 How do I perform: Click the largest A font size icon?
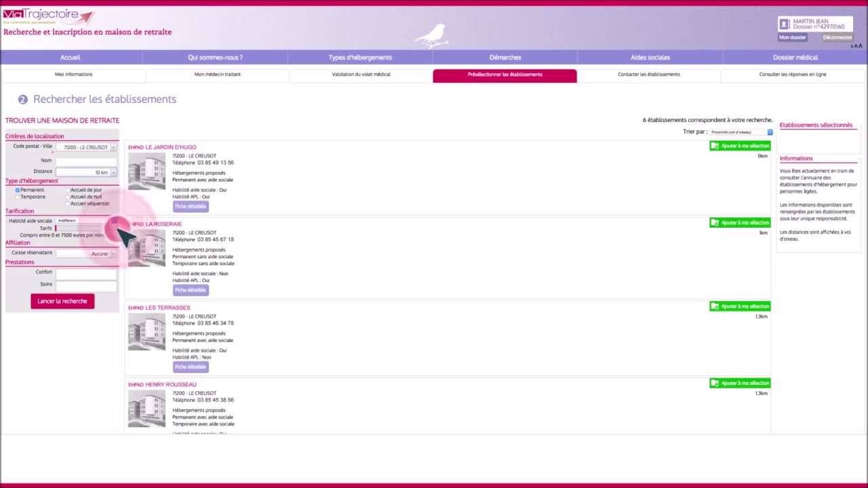[x=860, y=46]
